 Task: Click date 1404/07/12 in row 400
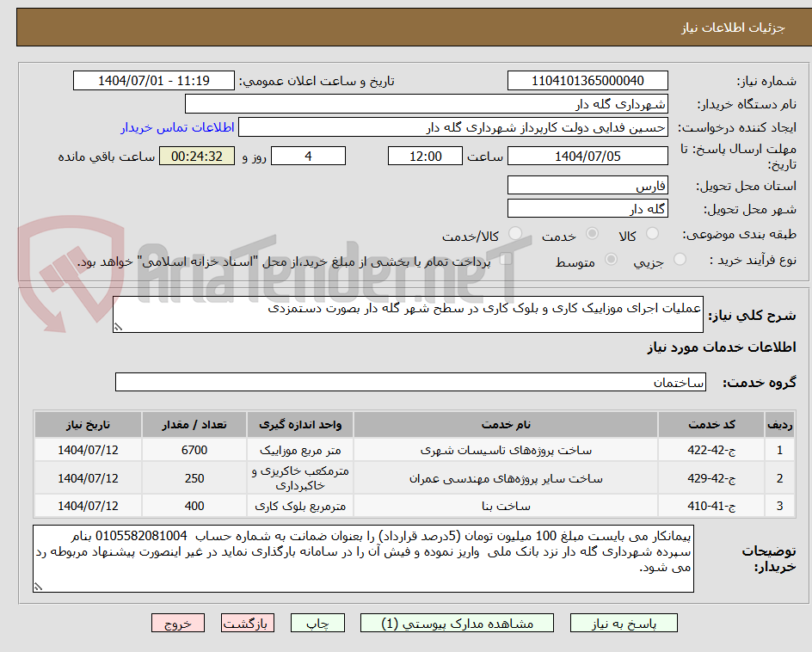88,506
